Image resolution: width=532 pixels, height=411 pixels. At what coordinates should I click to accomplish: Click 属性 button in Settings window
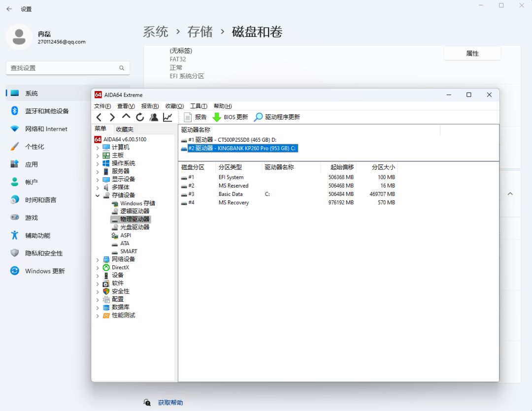pos(472,54)
